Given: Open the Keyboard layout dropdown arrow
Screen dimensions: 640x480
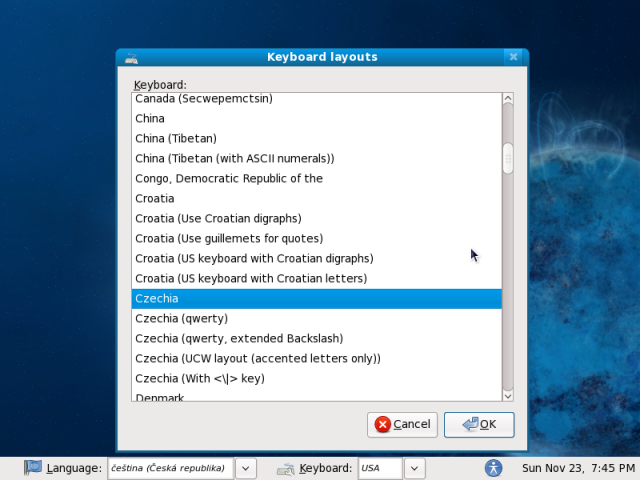Looking at the screenshot, I should [415, 468].
